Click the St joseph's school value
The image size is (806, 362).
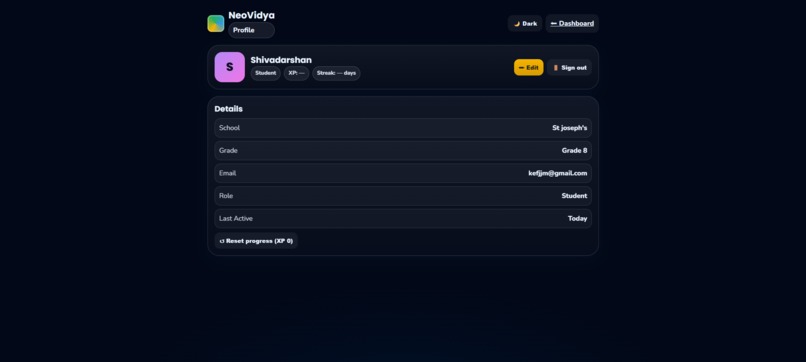coord(570,128)
